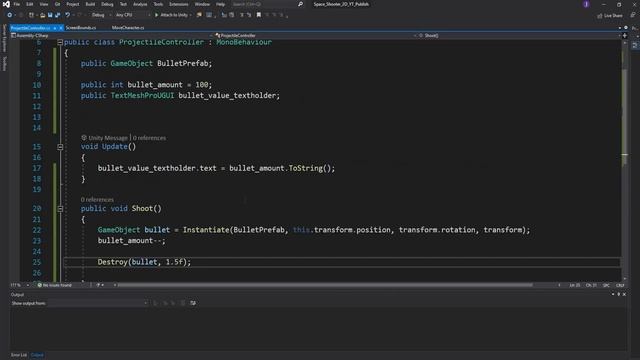Click the toolbar icon right of find-in-files
640x360 pixels.
[x=209, y=15]
